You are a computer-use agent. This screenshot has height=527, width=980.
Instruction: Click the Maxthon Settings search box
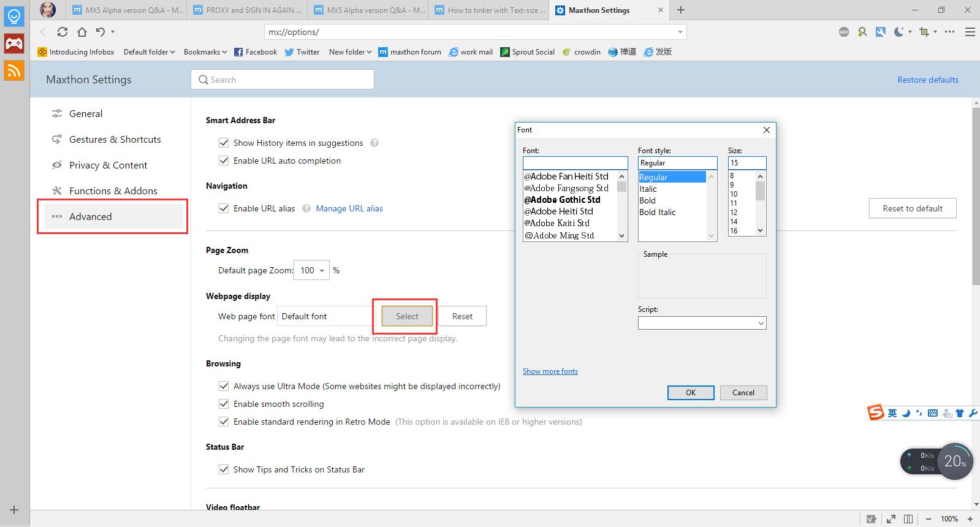pos(283,80)
